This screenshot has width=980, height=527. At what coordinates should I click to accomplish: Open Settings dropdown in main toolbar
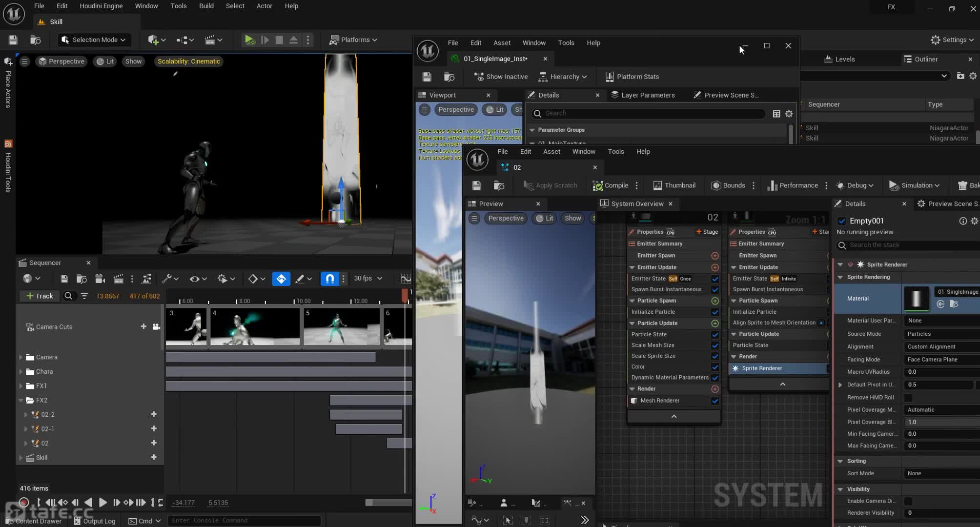(x=952, y=40)
